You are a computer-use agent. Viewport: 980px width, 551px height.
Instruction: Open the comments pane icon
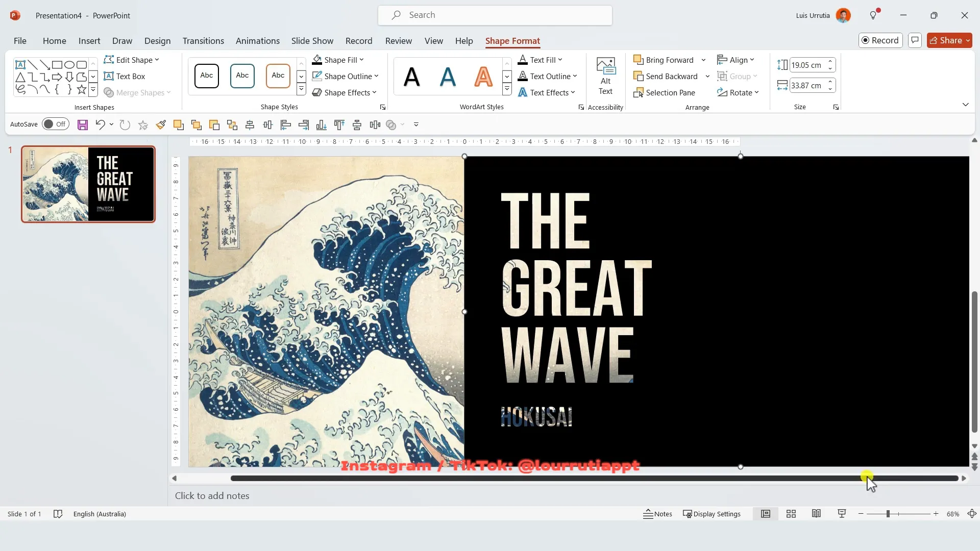(915, 40)
